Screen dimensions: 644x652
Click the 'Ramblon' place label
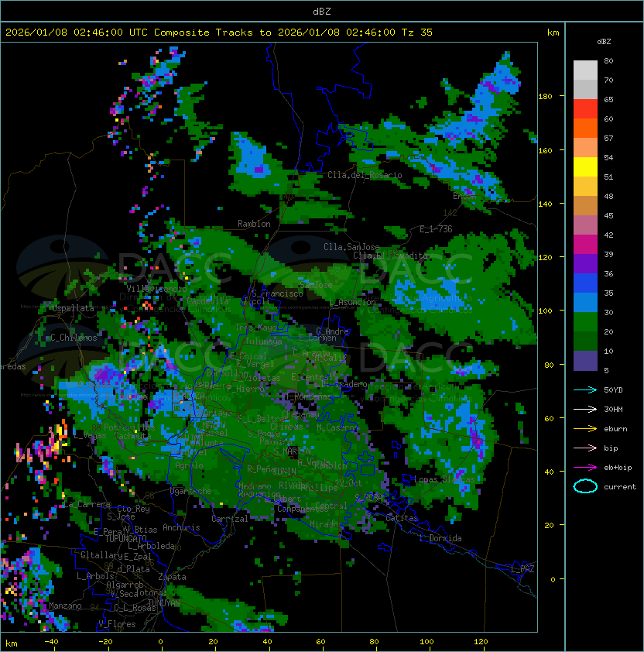[x=254, y=224]
